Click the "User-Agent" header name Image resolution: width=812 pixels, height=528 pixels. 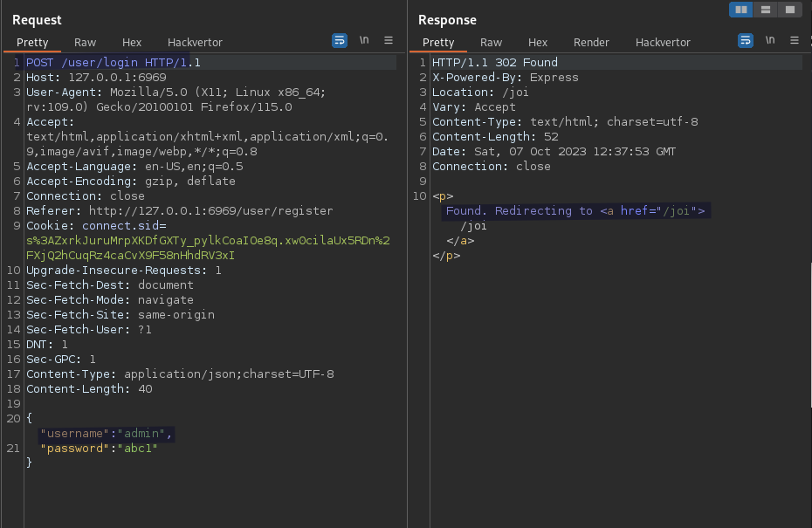(61, 93)
